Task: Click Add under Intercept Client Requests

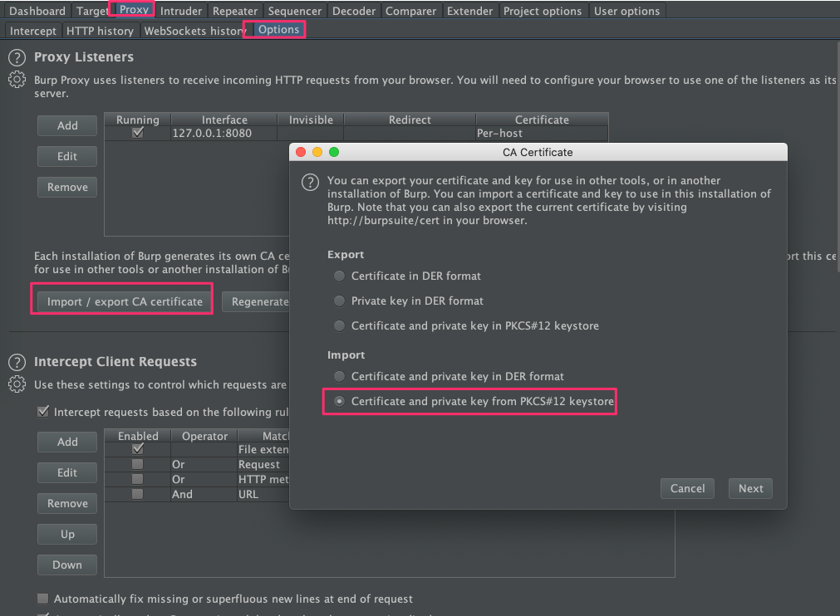Action: [67, 442]
